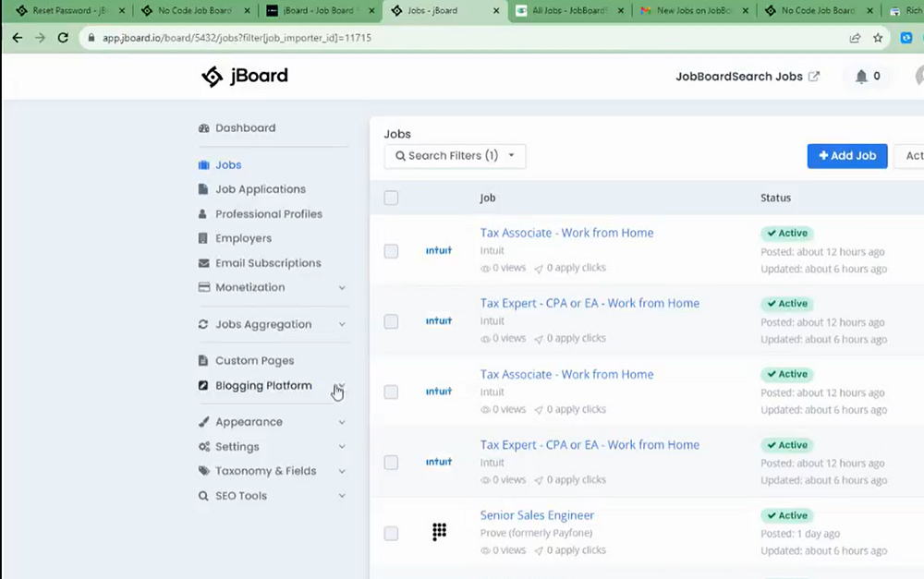The width and height of the screenshot is (924, 579).
Task: Expand the Monetization chevron
Action: click(x=342, y=287)
